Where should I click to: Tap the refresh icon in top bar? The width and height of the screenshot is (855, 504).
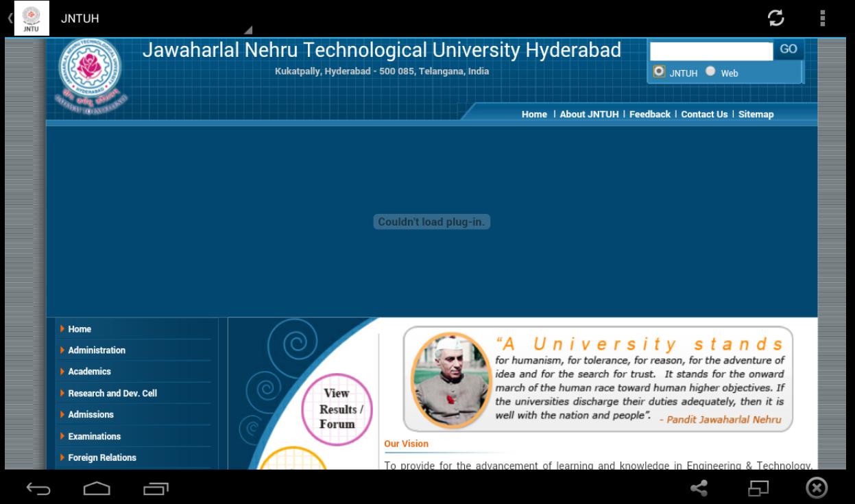[776, 18]
